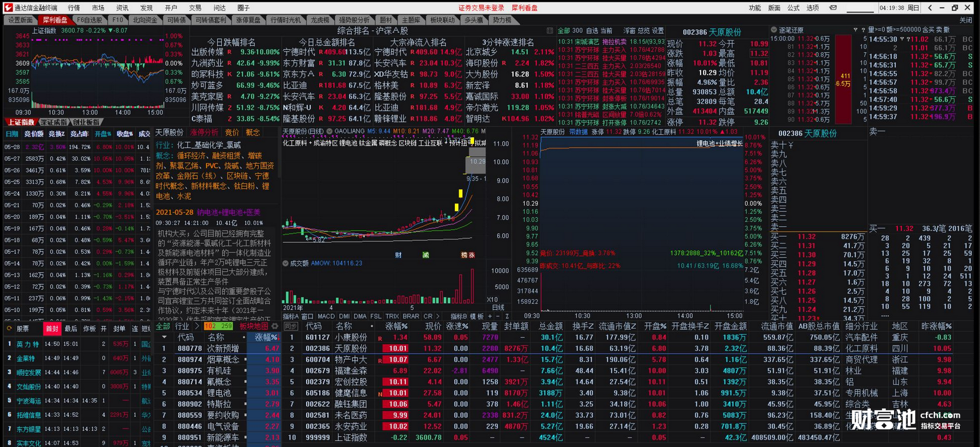Click 设置 button next to 总览
Viewport: 980px width, 447px height.
[658, 30]
